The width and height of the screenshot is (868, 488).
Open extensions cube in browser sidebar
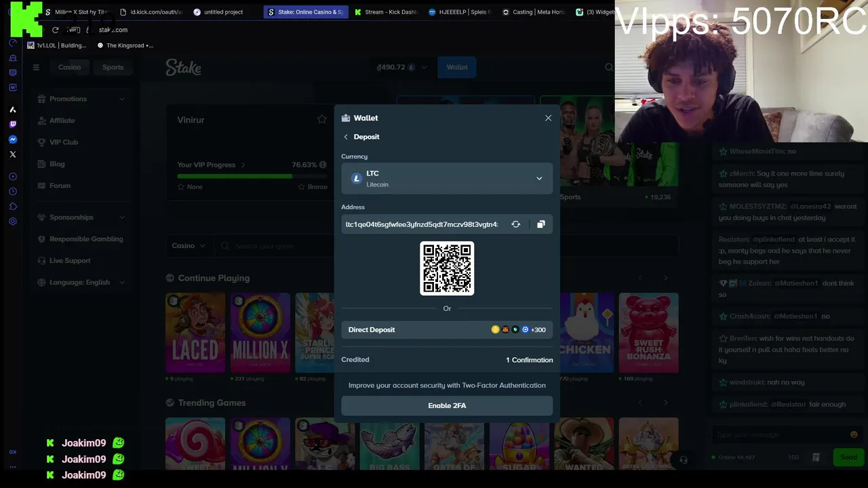(x=12, y=207)
